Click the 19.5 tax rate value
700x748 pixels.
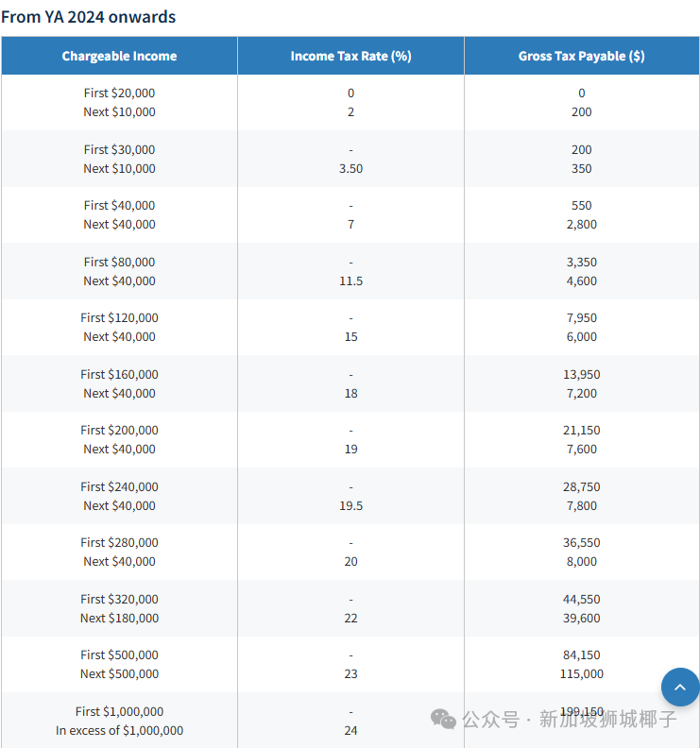tap(350, 505)
